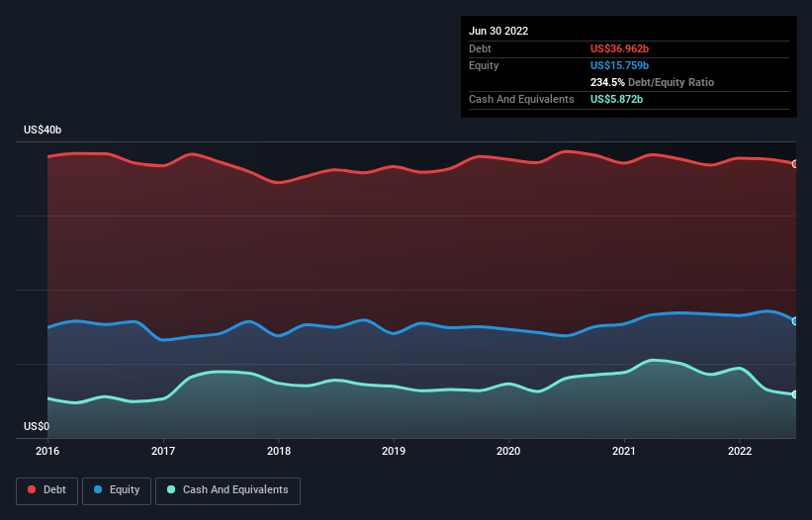Select the 2020 x-axis label

[x=508, y=451]
